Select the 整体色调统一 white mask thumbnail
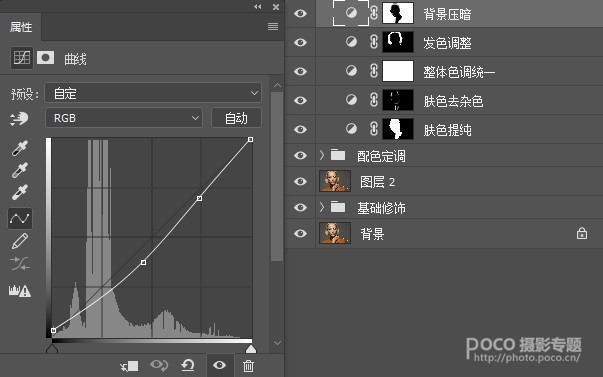 pyautogui.click(x=398, y=71)
